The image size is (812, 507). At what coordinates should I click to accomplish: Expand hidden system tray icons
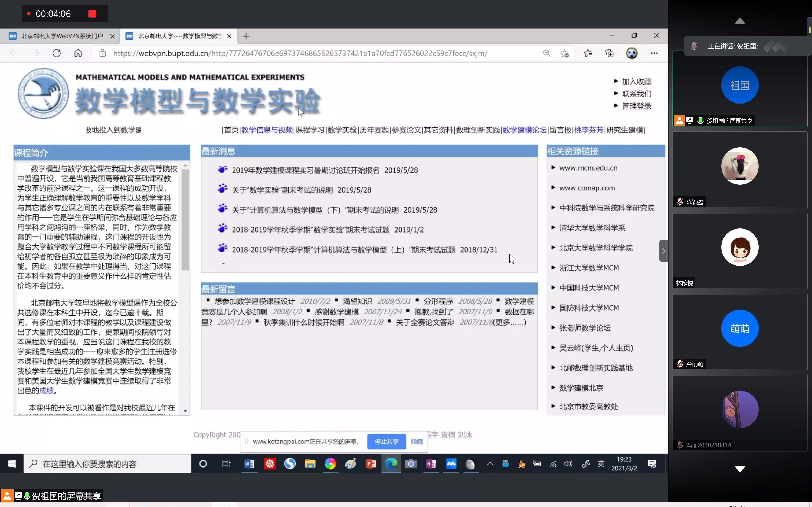(490, 464)
